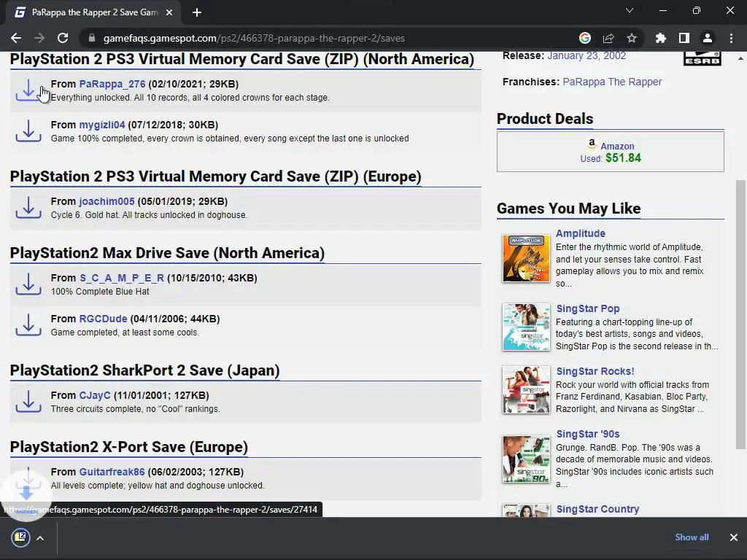
Task: Click the page vertical scrollbar
Action: 740,314
